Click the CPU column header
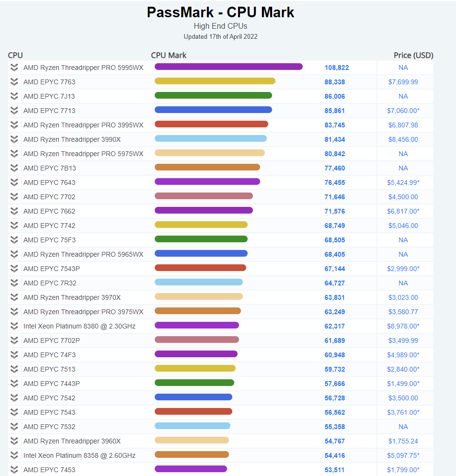Viewport: 456px width, 476px height. [15, 55]
